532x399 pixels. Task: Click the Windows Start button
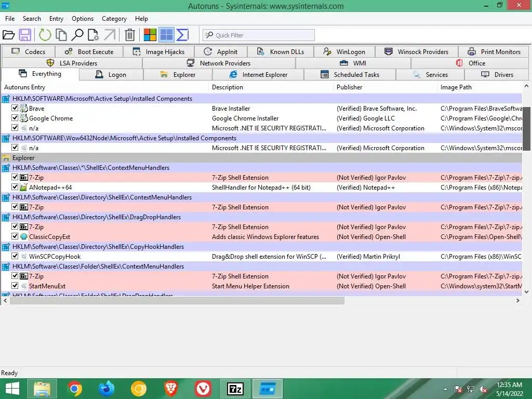12,389
